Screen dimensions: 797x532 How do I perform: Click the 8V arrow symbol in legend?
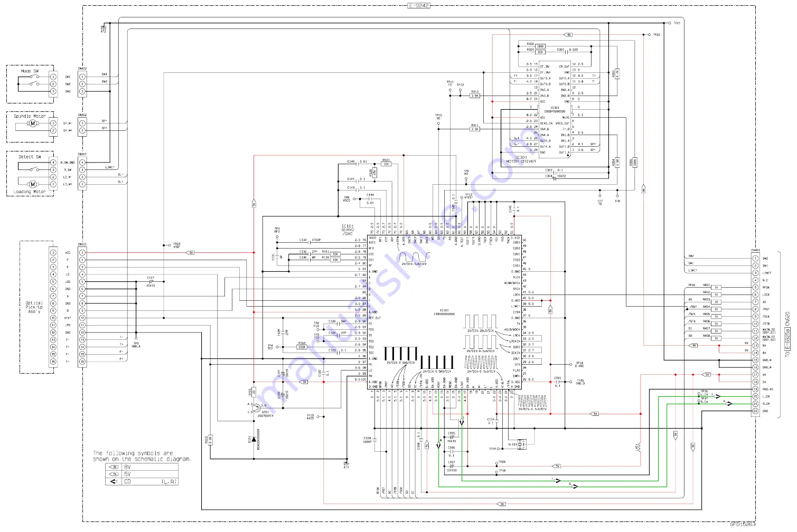113,467
